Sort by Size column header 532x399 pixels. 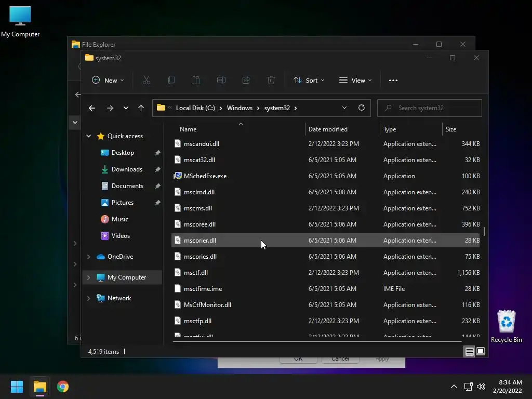point(451,129)
